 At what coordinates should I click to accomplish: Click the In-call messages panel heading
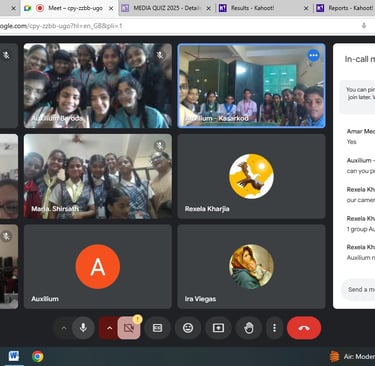click(x=360, y=59)
